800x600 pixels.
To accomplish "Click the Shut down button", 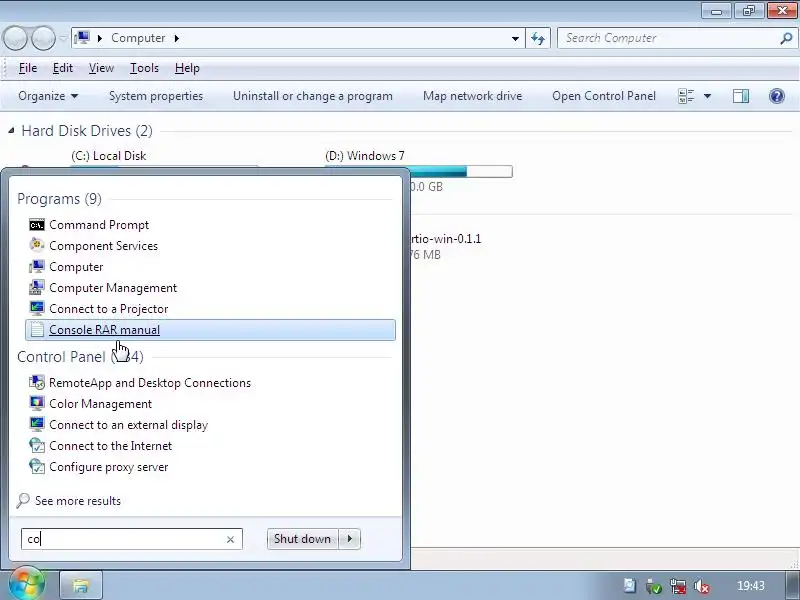I will point(302,539).
